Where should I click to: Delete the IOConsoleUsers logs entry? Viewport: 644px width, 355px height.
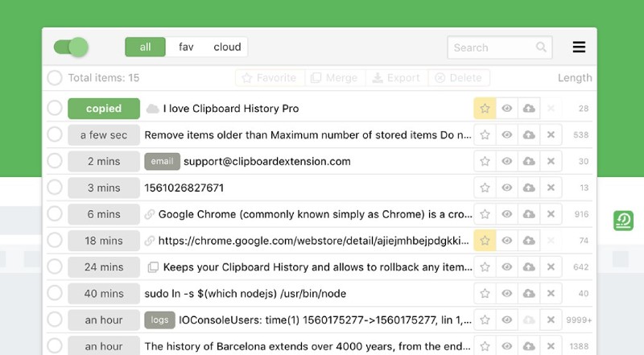[x=551, y=320]
